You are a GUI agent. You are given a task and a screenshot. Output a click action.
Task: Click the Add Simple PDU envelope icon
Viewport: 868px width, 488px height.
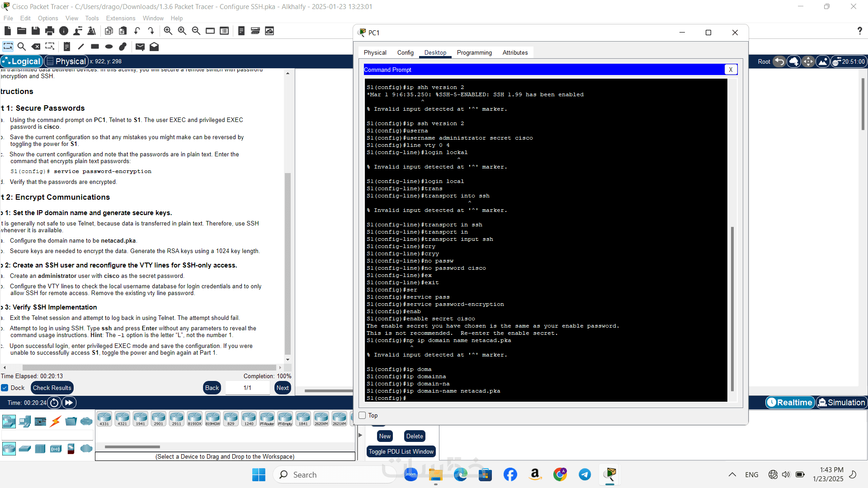tap(140, 47)
